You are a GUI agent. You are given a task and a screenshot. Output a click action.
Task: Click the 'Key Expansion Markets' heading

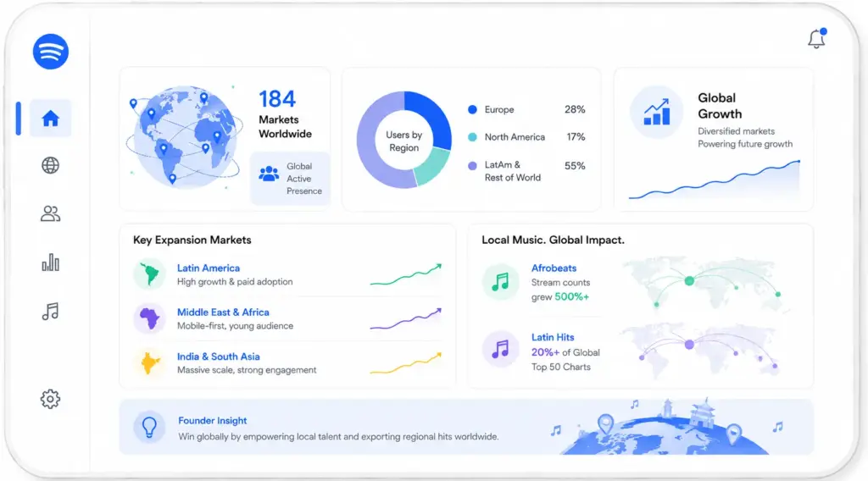[192, 240]
